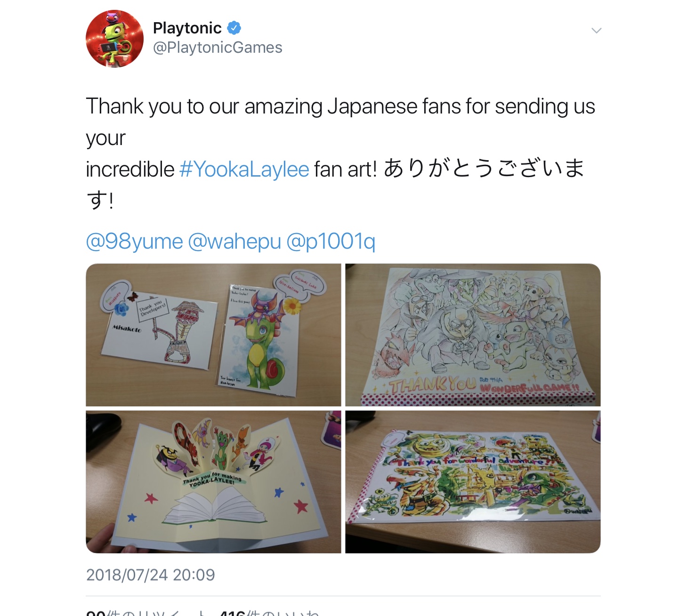Click the 2018/07/24 20:09 timestamp
Screen dimensions: 687x616
150,575
